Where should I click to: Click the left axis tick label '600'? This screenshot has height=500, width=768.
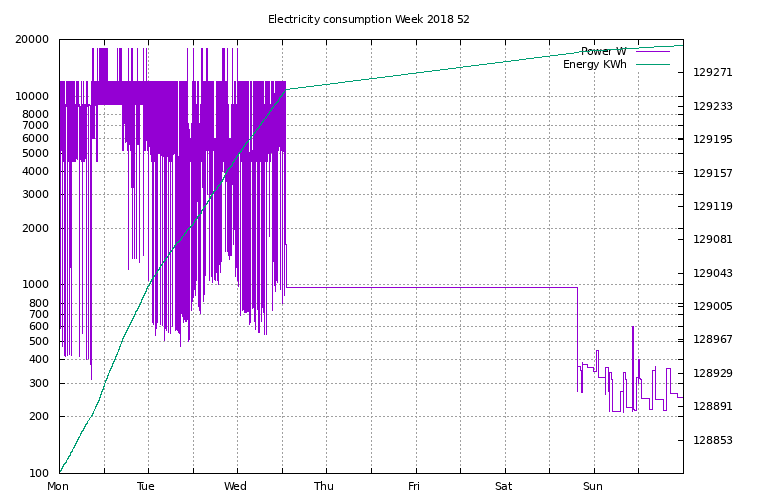coord(39,326)
